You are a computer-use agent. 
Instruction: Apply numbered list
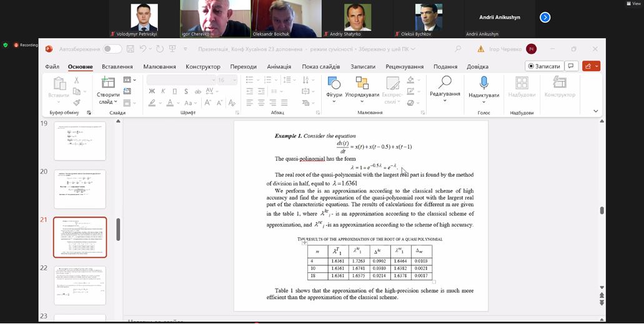point(267,80)
